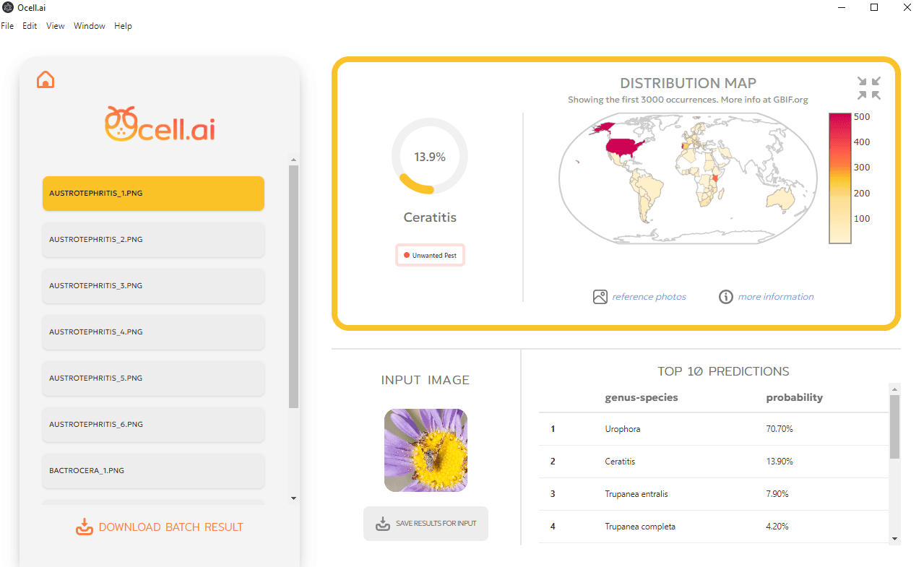This screenshot has height=567, width=924.
Task: Click the Ocell.ai logo
Action: 160,124
